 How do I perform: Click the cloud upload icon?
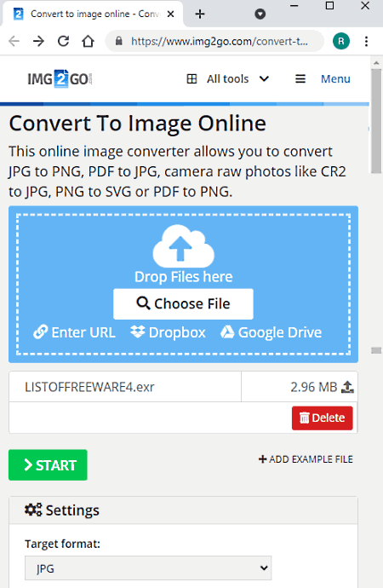pyautogui.click(x=184, y=245)
